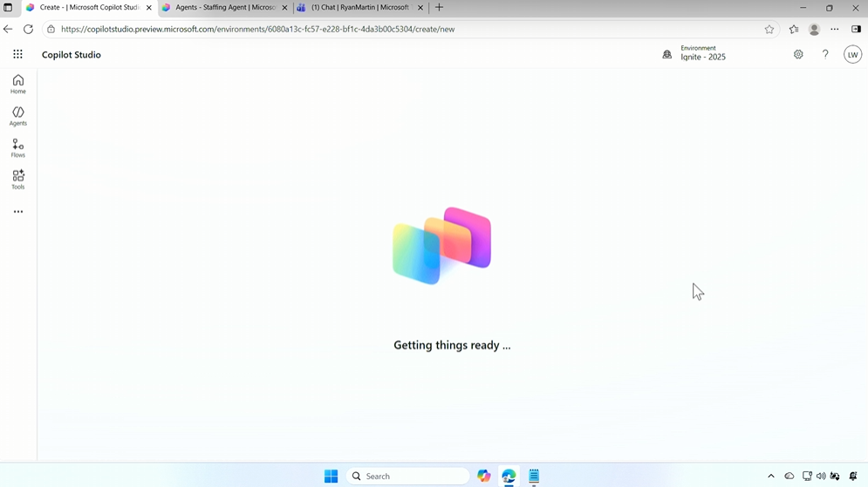This screenshot has height=487, width=868.
Task: Open the notifications bell icon
Action: click(x=853, y=476)
